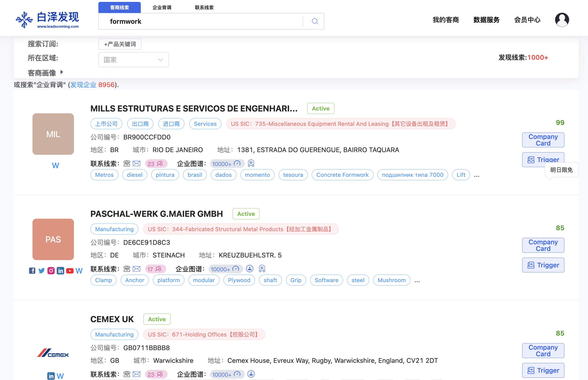588x380 pixels.
Task: Open Company Card for MILLS ESTRUTURAS
Action: point(543,140)
